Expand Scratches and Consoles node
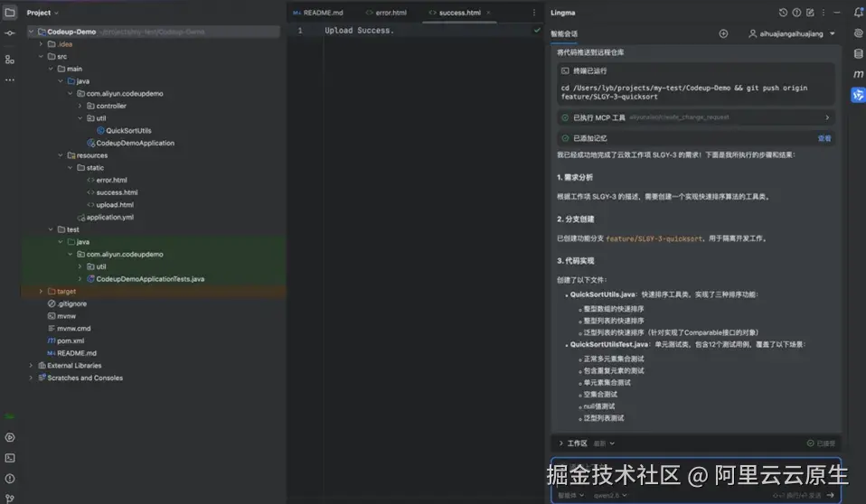 (31, 378)
